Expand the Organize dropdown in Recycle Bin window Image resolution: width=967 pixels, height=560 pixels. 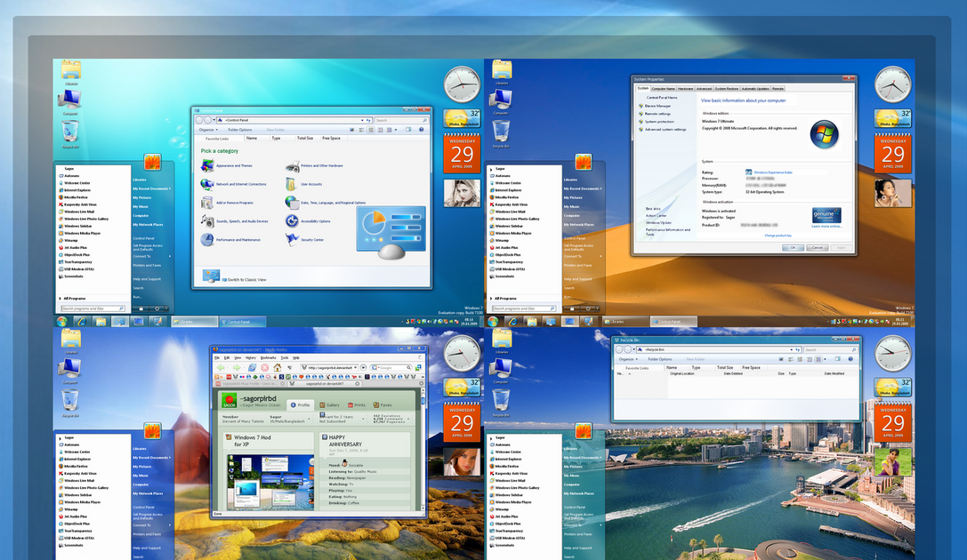628,359
